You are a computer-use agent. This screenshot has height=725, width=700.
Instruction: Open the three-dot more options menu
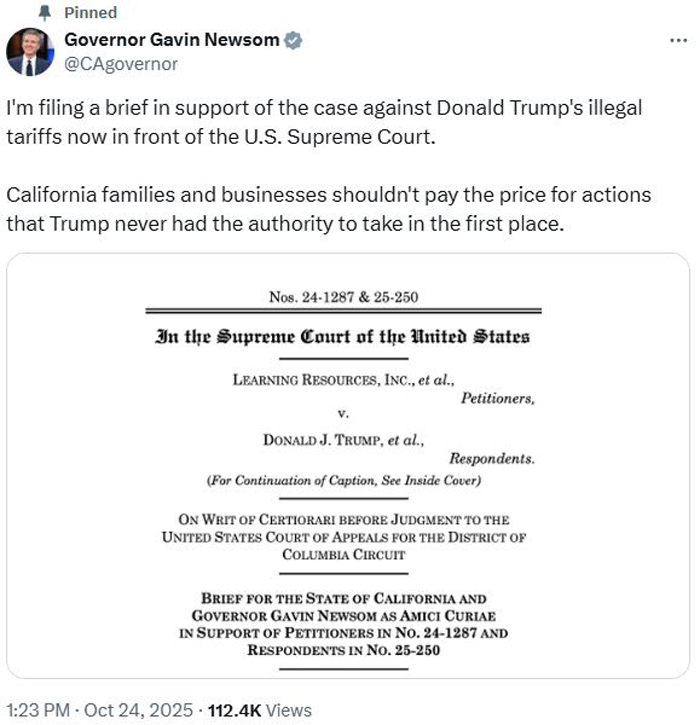click(677, 40)
